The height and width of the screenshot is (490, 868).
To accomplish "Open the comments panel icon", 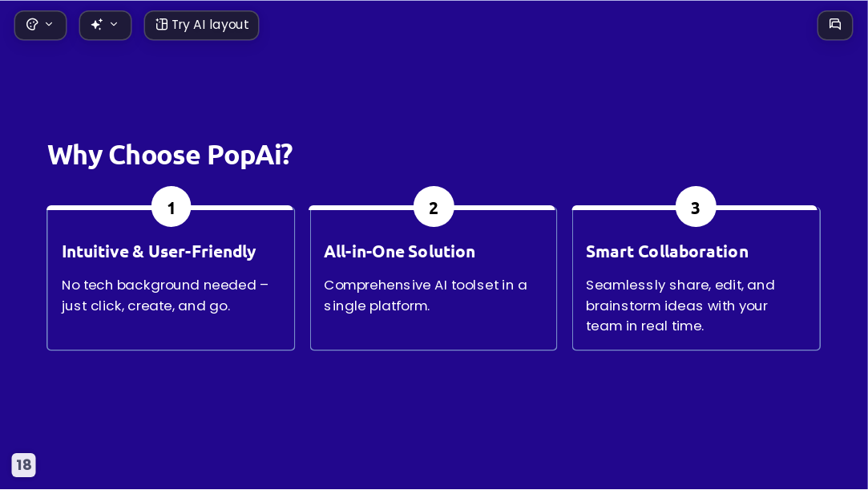I will click(835, 25).
